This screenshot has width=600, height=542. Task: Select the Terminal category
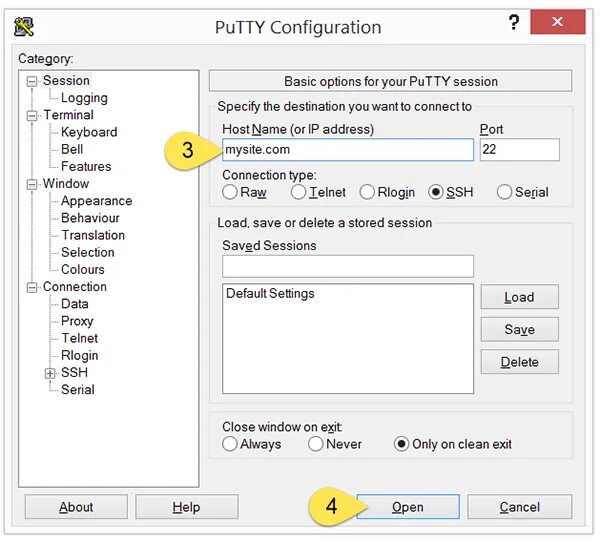click(68, 115)
